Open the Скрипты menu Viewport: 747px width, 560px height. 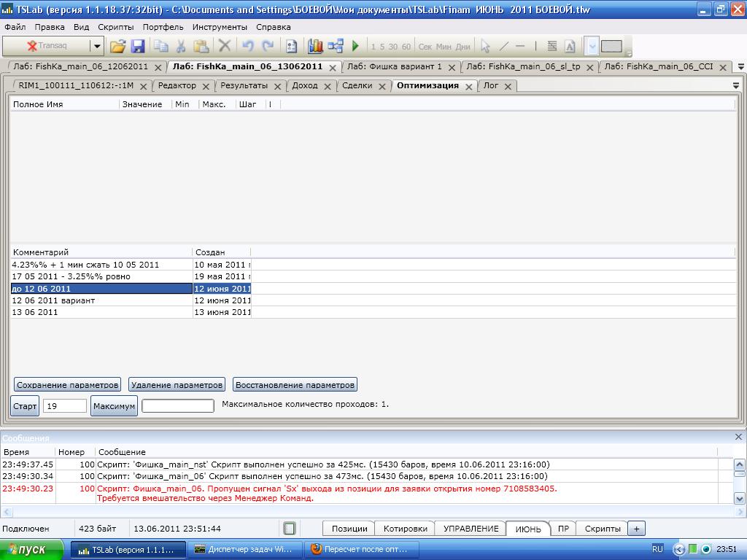tap(115, 27)
